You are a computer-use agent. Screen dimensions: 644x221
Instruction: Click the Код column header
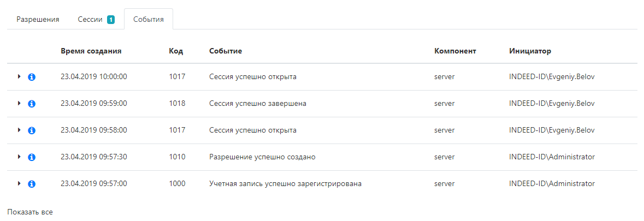tap(176, 51)
